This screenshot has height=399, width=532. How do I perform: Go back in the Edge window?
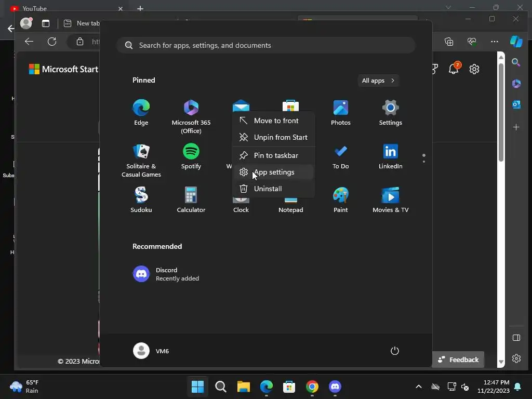[29, 42]
